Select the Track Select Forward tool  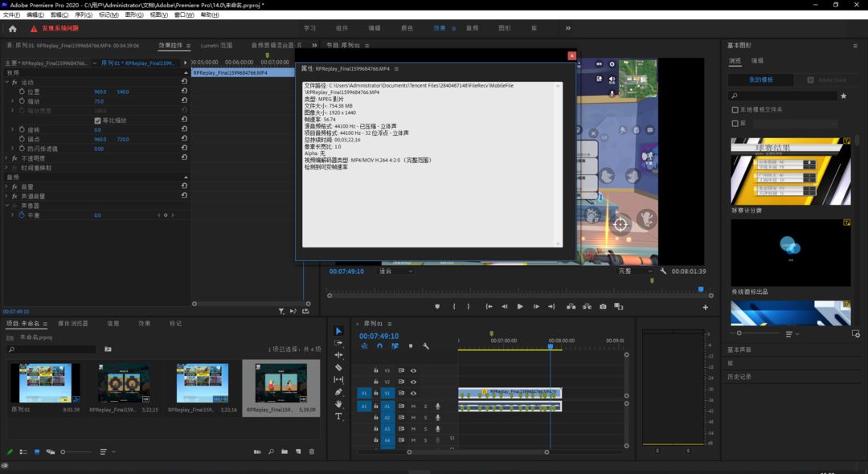(338, 343)
